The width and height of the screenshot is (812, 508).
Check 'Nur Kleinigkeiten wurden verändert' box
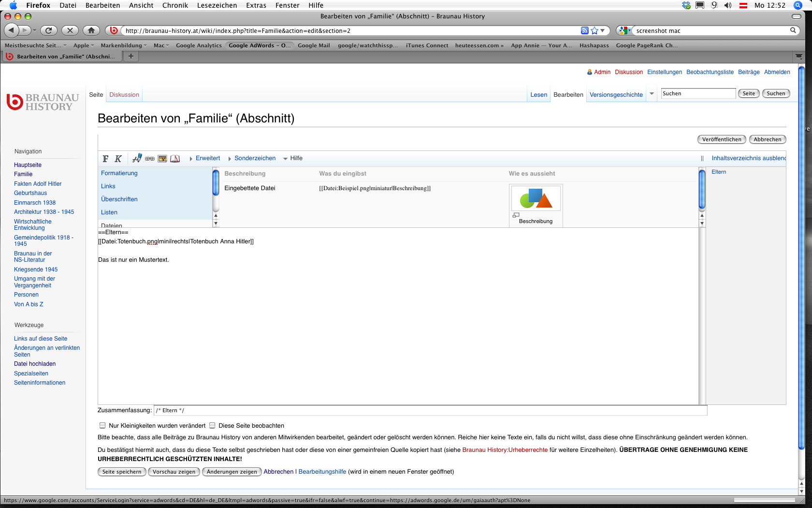[x=102, y=426]
